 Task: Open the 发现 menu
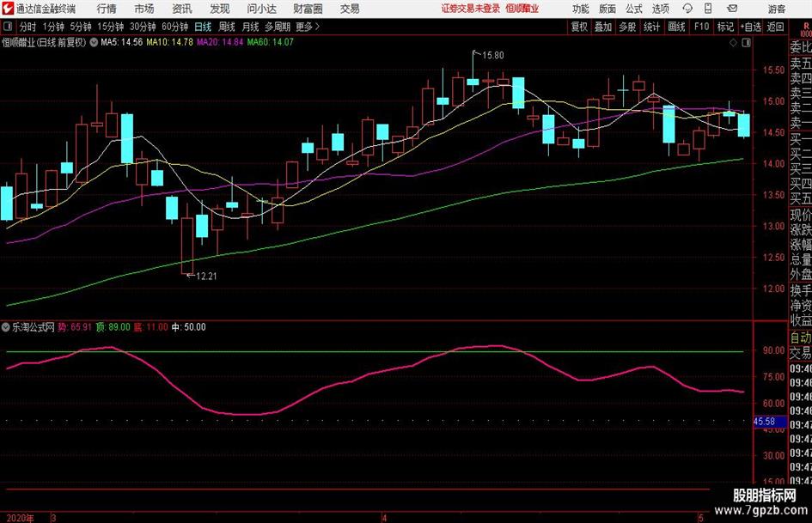click(220, 9)
